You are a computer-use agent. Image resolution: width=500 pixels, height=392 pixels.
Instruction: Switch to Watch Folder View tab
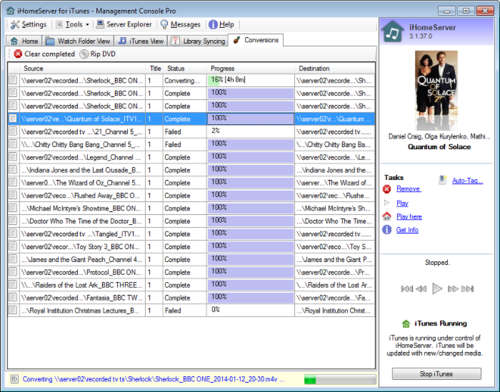[78, 41]
